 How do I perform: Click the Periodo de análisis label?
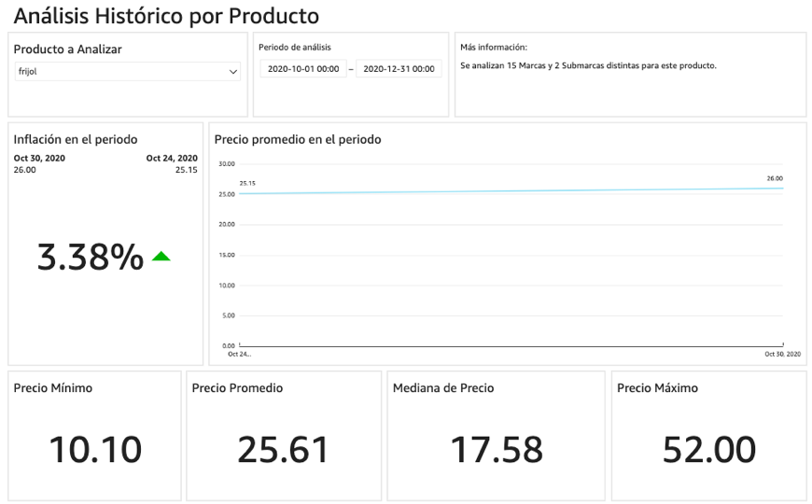point(295,48)
